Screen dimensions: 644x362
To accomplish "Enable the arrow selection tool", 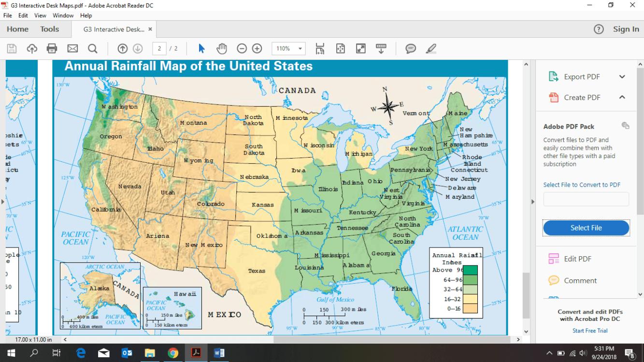I will tap(202, 48).
